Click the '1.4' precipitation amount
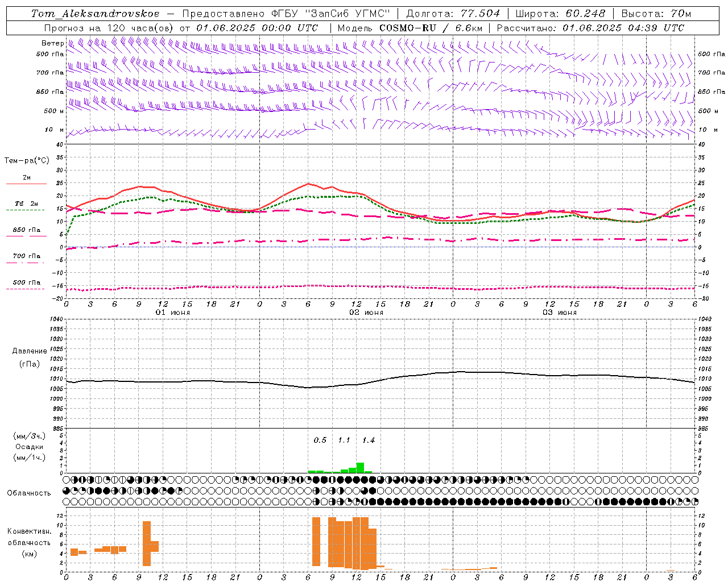Screen dimensions: 728x582 point(369,440)
